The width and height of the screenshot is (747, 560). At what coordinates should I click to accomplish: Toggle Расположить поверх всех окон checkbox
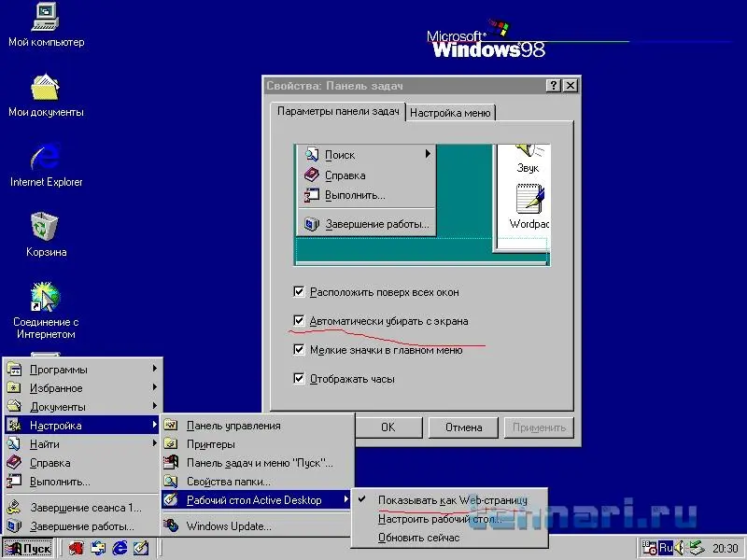click(x=299, y=292)
